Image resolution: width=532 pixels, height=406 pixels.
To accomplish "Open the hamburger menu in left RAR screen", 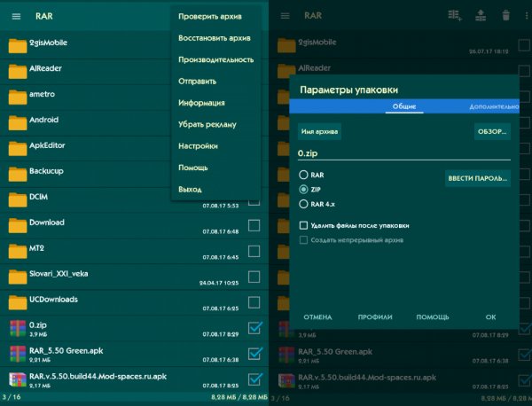I will [16, 16].
